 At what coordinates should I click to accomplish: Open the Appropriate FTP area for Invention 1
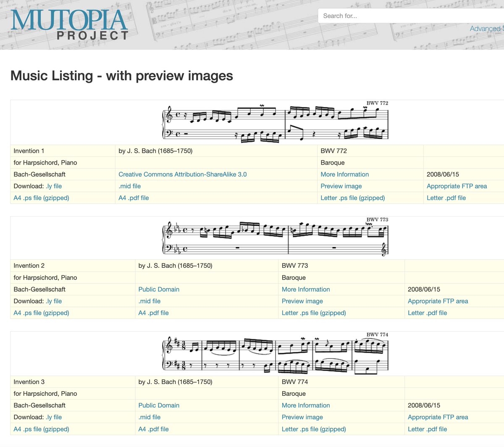coord(457,186)
